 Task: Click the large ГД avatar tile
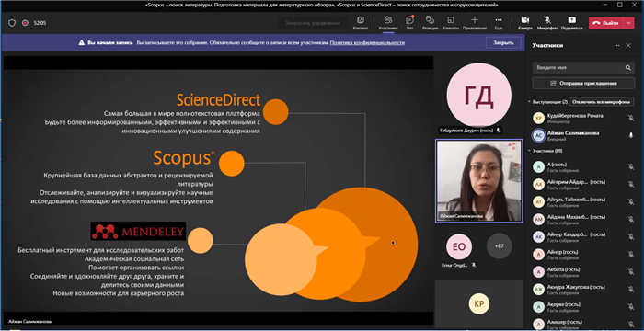point(478,95)
